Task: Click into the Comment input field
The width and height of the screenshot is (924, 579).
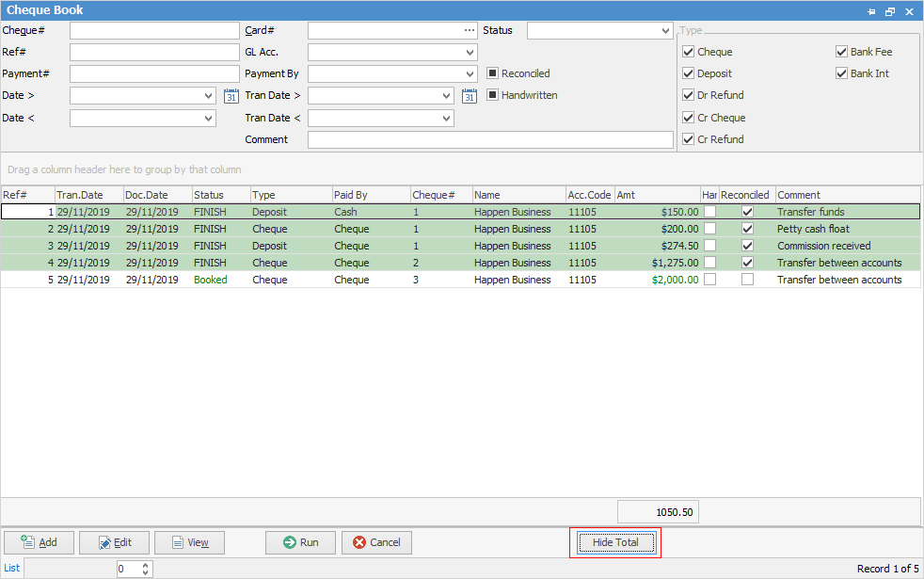Action: point(489,139)
